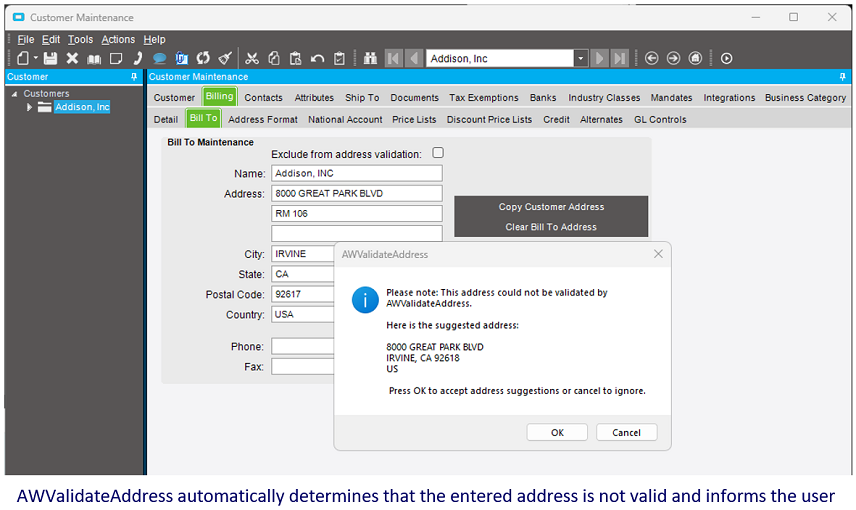Image resolution: width=856 pixels, height=510 pixels.
Task: Switch to the Banks tab
Action: [x=543, y=98]
